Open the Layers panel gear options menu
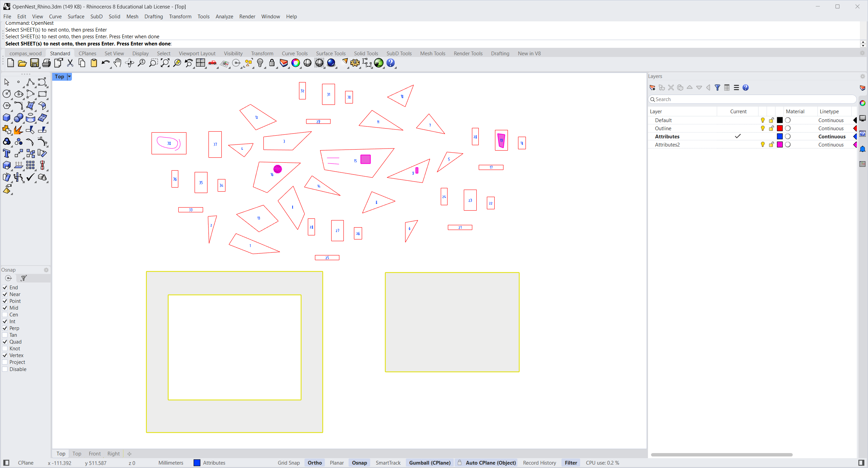 coord(863,76)
